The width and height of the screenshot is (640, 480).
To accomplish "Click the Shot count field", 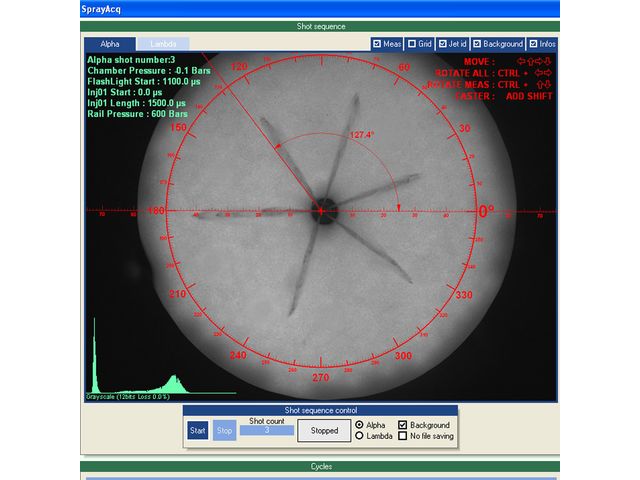I will pyautogui.click(x=267, y=431).
